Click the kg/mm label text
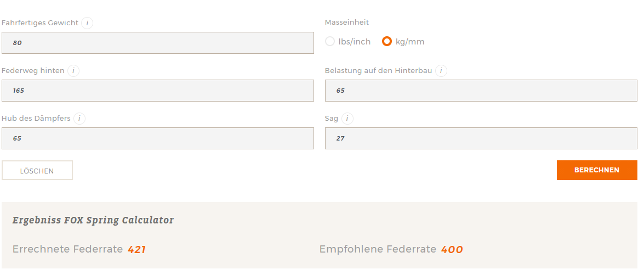 click(x=410, y=42)
